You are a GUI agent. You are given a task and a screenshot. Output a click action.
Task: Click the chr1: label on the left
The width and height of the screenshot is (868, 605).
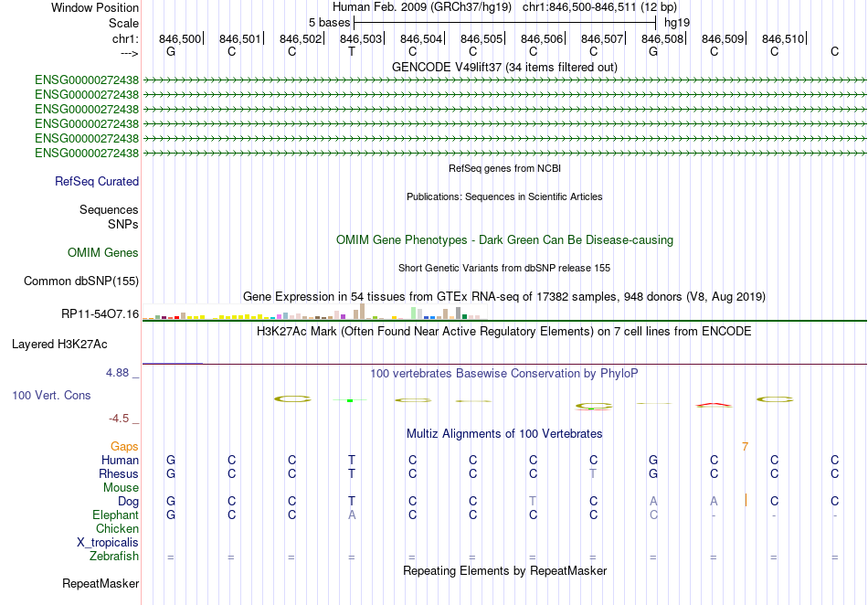[125, 38]
